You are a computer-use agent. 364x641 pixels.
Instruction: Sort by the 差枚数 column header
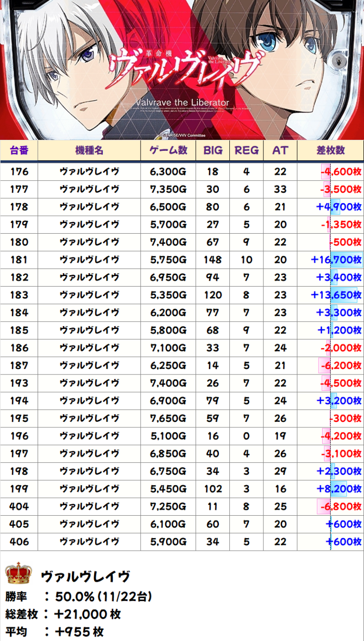(x=330, y=150)
